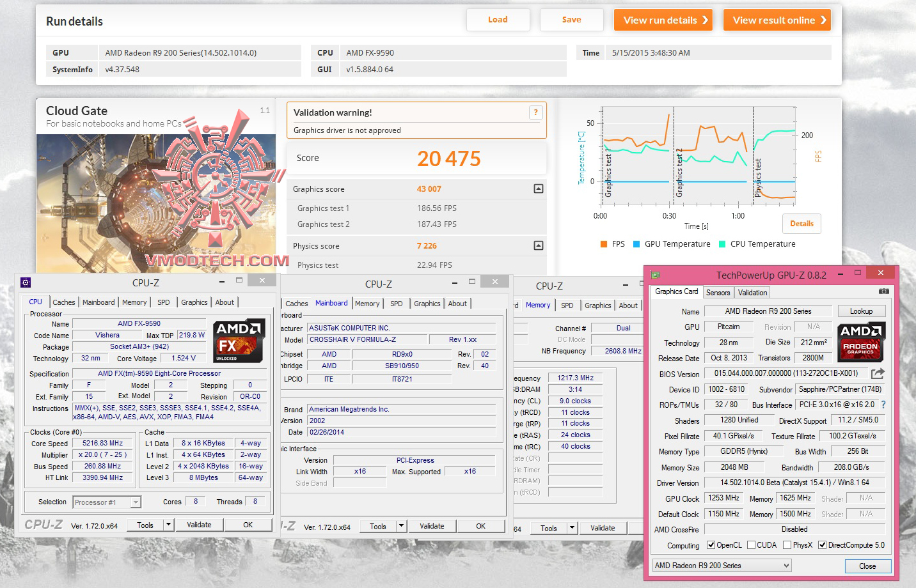The width and height of the screenshot is (916, 588).
Task: Open the AMD Radeon R9 200 Series GPU selector
Action: coord(722,566)
